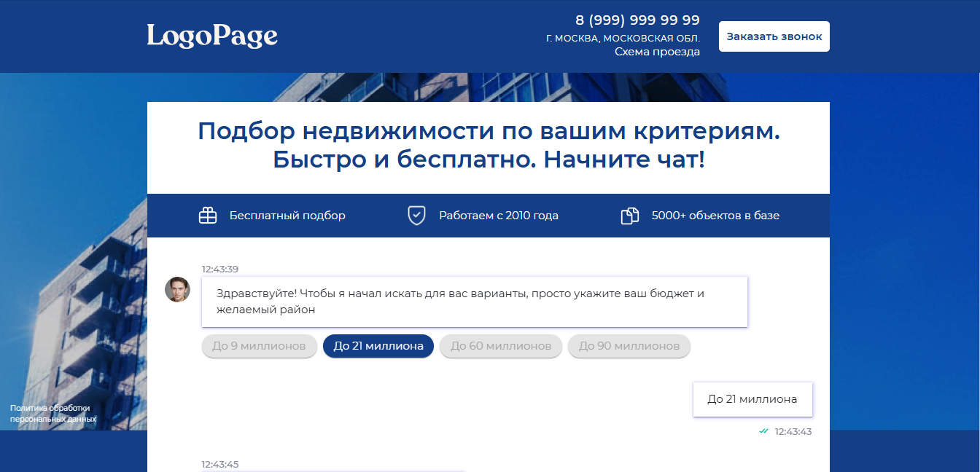The image size is (980, 472).
Task: Choose the До 9 миллионов budget option
Action: 259,346
